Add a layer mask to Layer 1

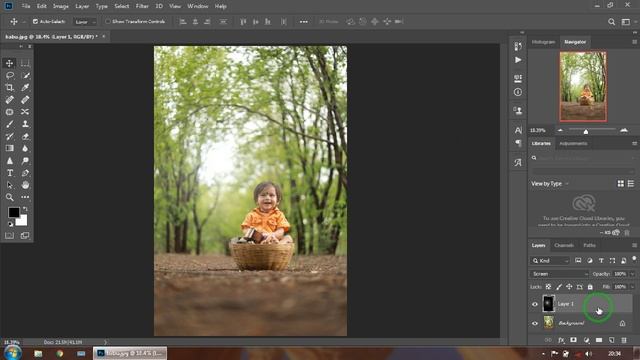pyautogui.click(x=573, y=340)
